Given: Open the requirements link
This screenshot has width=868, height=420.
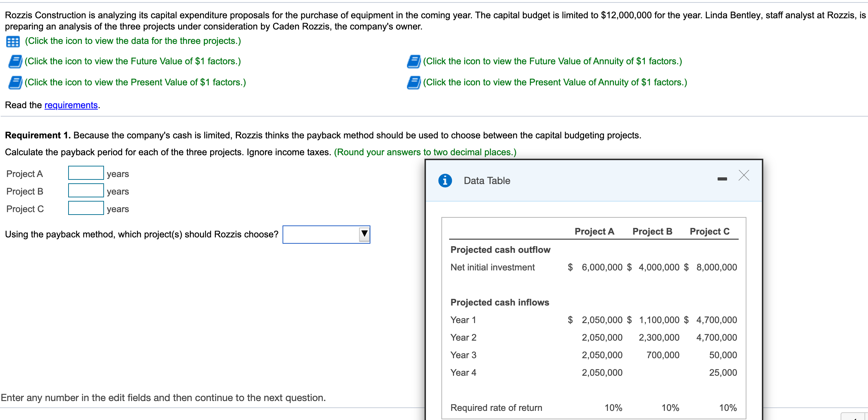Looking at the screenshot, I should tap(71, 105).
